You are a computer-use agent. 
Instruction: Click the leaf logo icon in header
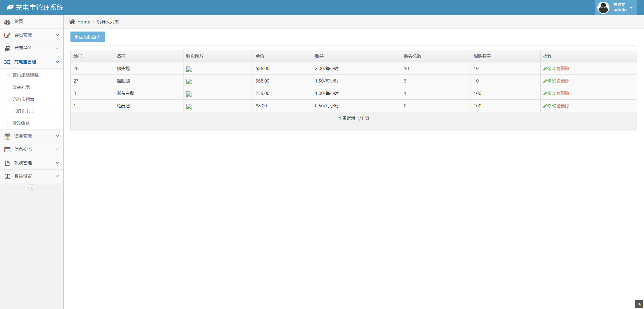click(x=10, y=7)
